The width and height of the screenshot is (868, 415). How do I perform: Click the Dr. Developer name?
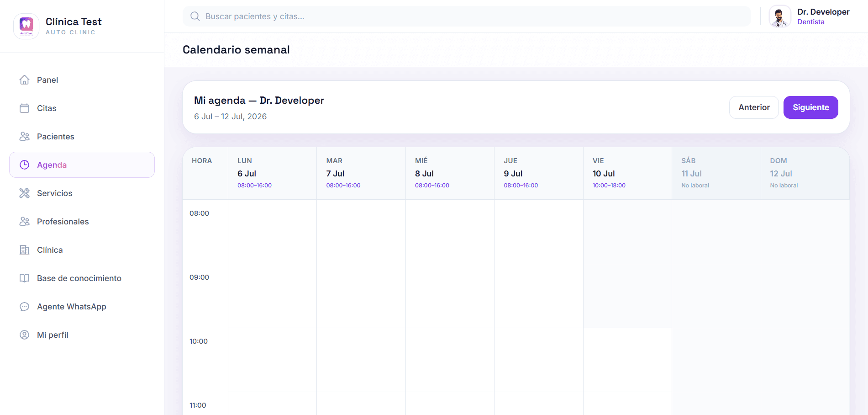click(823, 12)
